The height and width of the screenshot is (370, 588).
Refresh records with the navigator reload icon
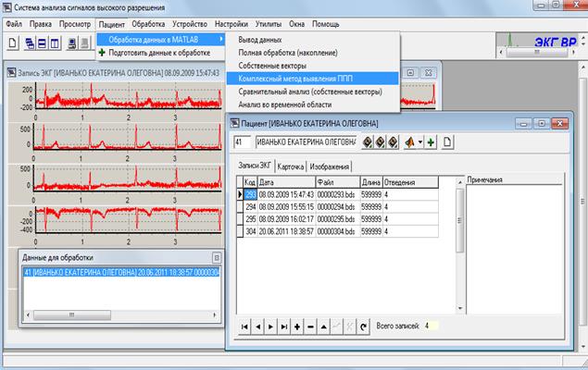pyautogui.click(x=362, y=327)
